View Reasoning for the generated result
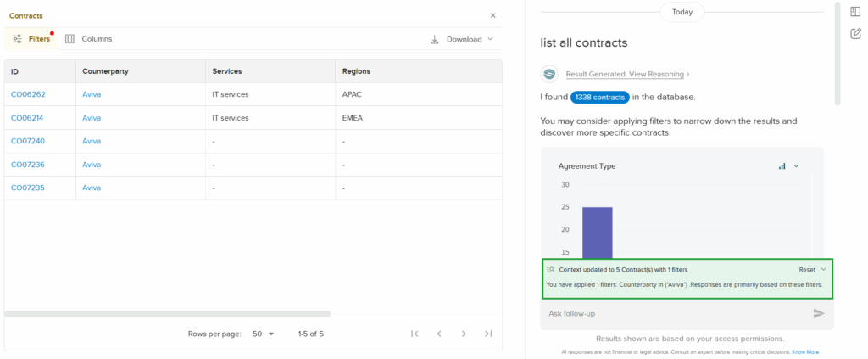The height and width of the screenshot is (359, 868). (x=626, y=74)
